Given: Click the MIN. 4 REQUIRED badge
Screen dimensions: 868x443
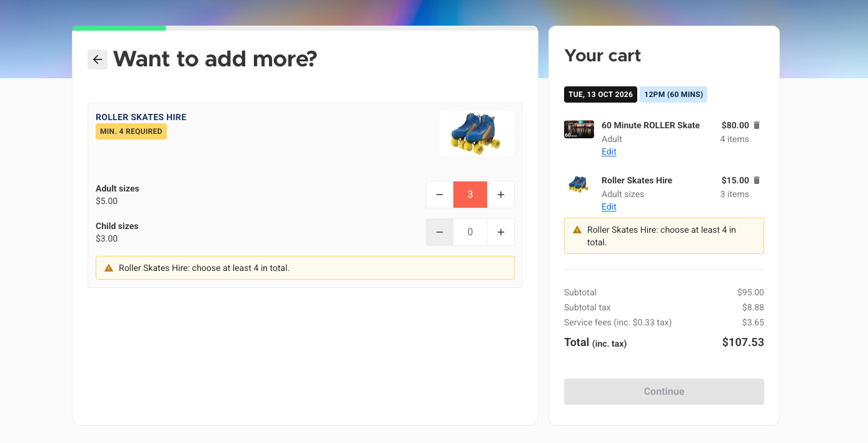Looking at the screenshot, I should (131, 131).
